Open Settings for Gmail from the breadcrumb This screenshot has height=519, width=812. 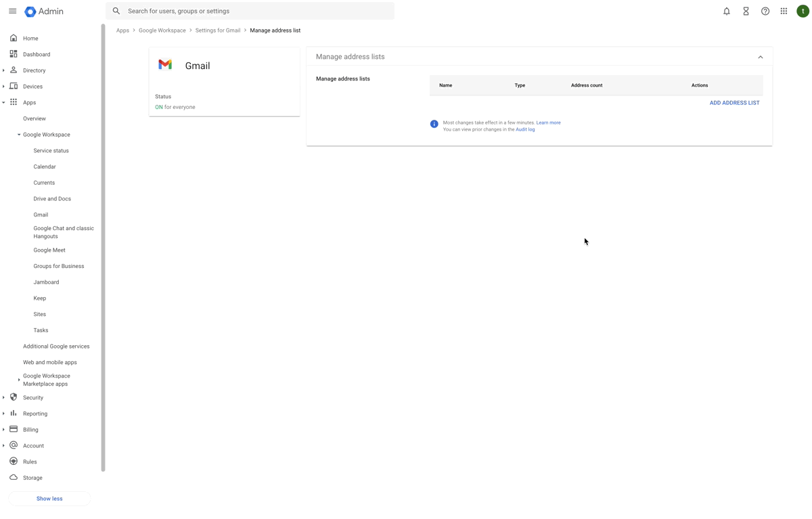tap(217, 30)
